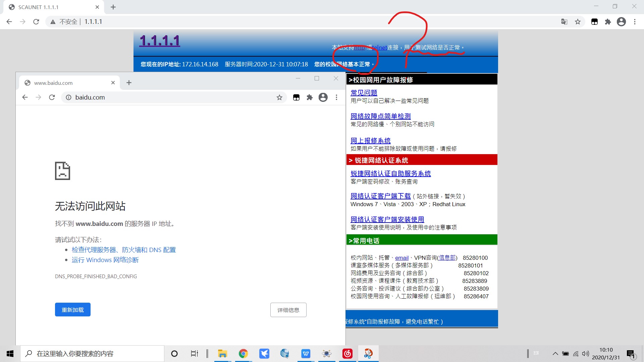Click the email link in phone list

point(402,258)
